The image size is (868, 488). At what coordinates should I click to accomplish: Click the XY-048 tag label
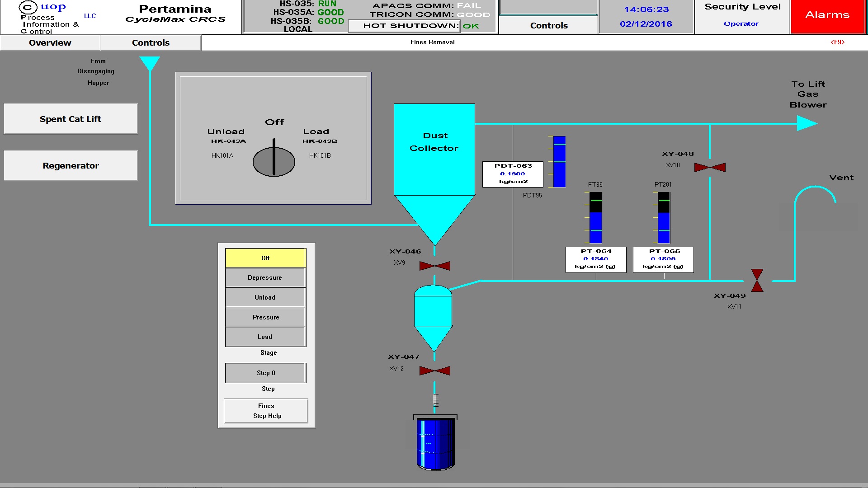coord(678,154)
